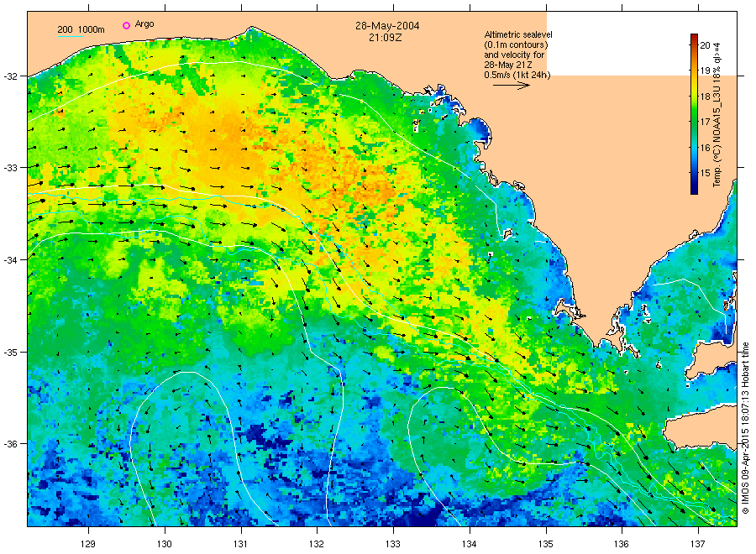Click the '20' color bar tick label
This screenshot has width=756, height=554.
pos(705,46)
